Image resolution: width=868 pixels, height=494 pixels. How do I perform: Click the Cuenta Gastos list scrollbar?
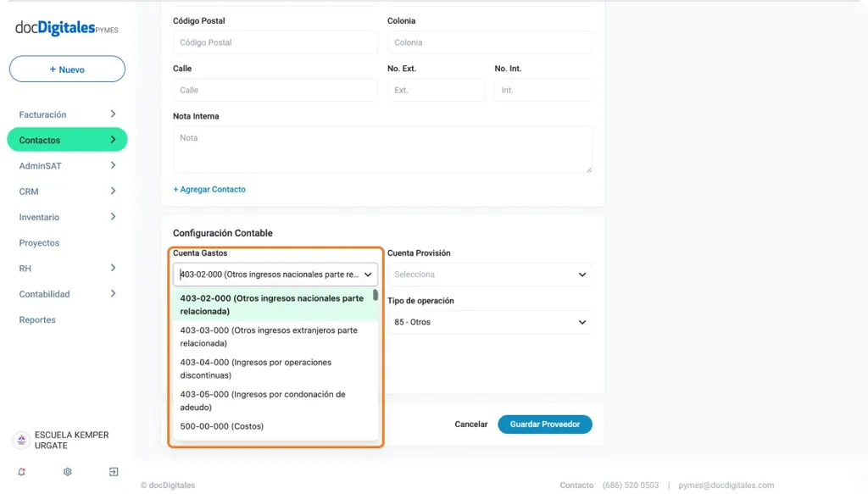click(376, 296)
